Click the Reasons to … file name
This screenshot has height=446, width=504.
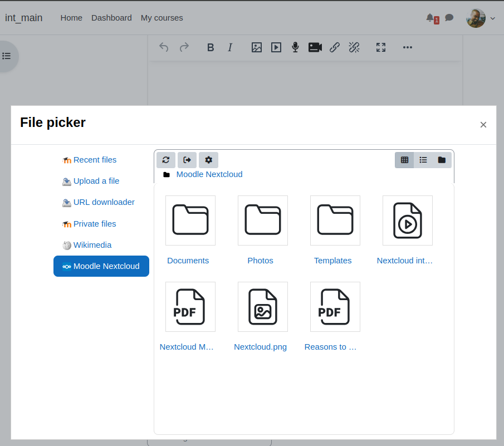point(330,347)
